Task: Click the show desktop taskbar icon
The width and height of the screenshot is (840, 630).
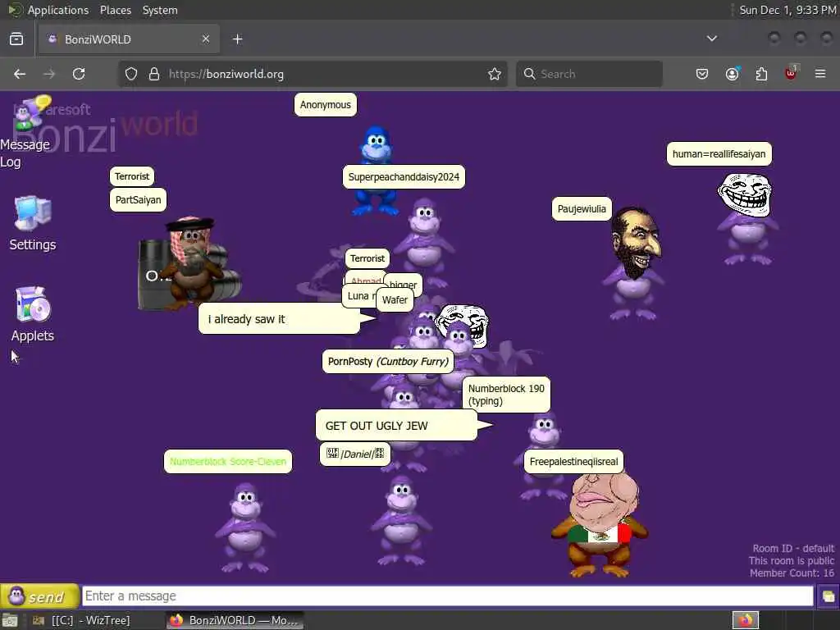Action: pyautogui.click(x=10, y=620)
